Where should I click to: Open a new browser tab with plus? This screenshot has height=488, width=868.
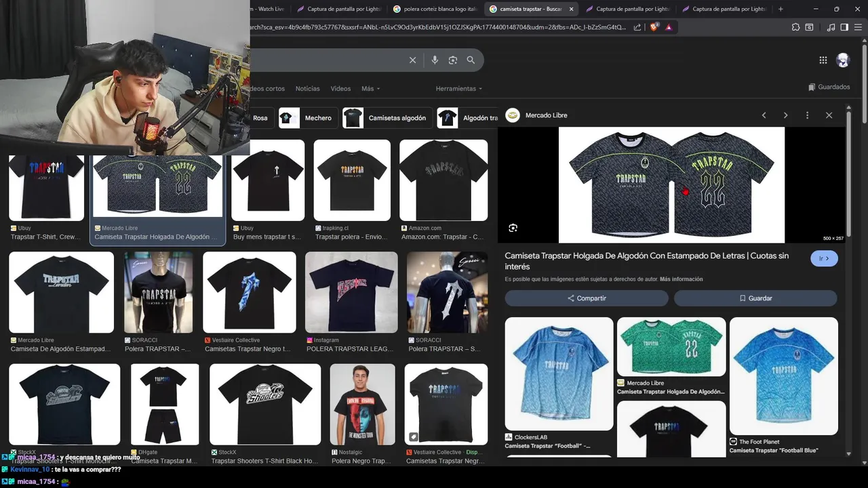click(781, 9)
